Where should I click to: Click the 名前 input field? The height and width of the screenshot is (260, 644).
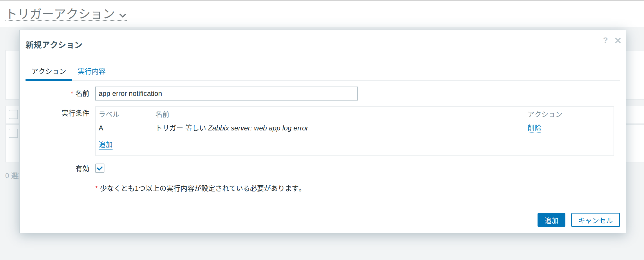click(226, 94)
